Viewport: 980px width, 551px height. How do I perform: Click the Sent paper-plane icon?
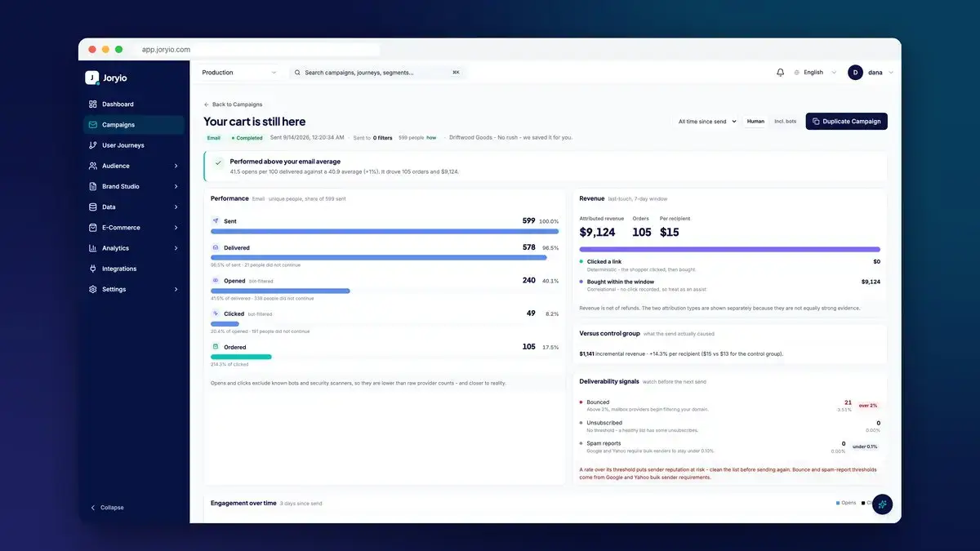coord(216,221)
